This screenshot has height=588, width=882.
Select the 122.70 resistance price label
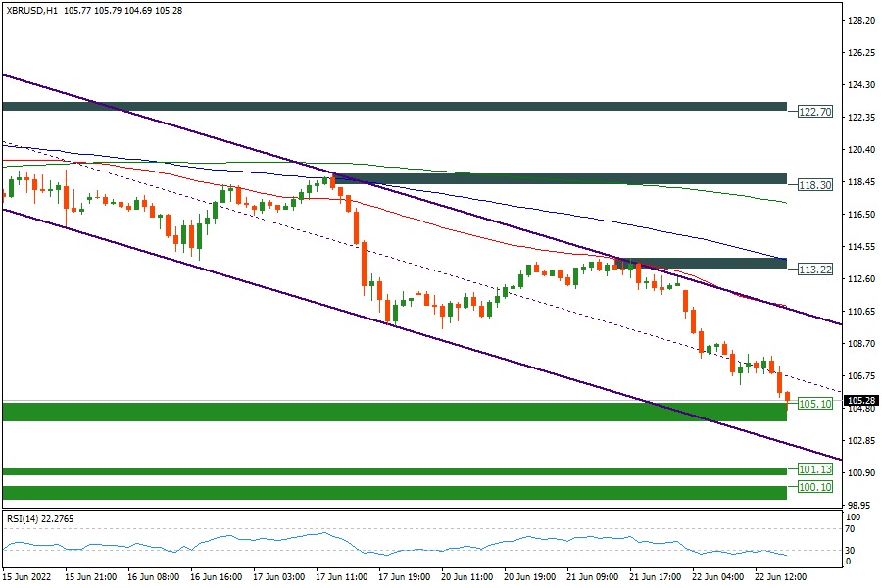tap(814, 112)
